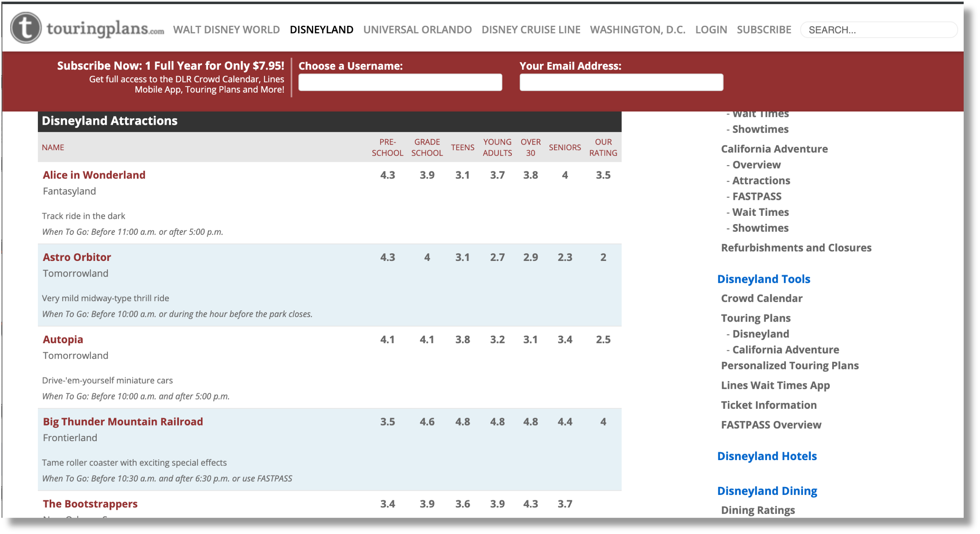Click the Pre-School column header
The height and width of the screenshot is (534, 980).
tap(387, 147)
